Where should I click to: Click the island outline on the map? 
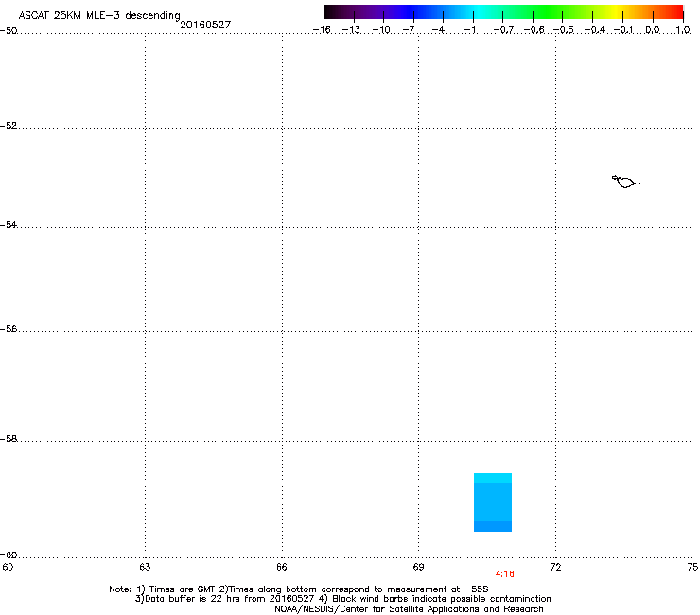(625, 182)
